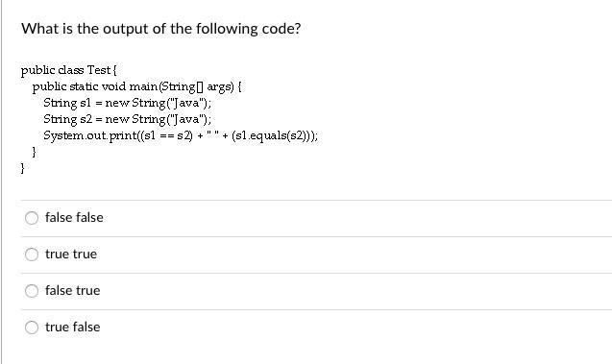612x364 pixels.
Task: Click the main method declaration line
Action: 137,86
